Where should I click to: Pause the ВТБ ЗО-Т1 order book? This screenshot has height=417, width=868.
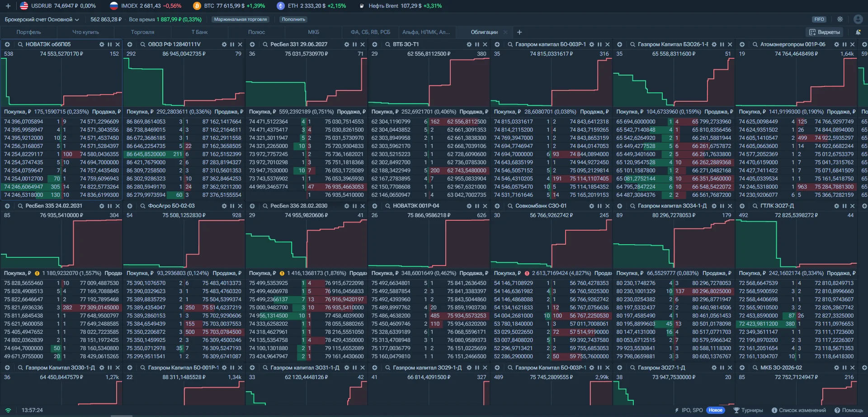point(477,44)
